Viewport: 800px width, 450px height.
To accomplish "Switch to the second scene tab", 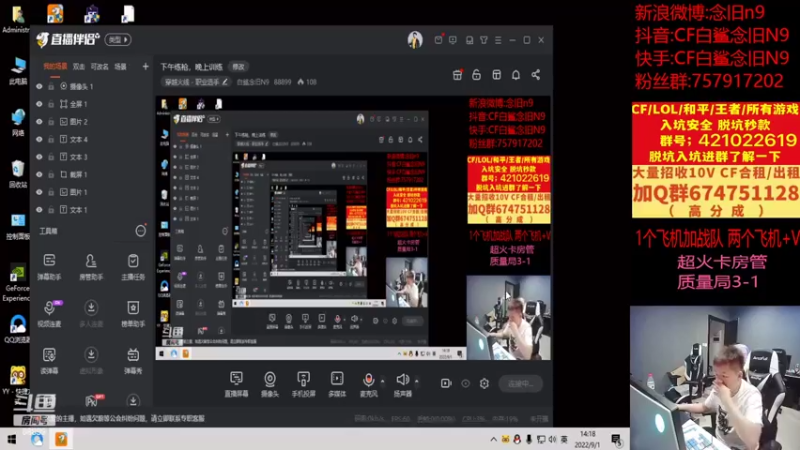I will point(79,67).
